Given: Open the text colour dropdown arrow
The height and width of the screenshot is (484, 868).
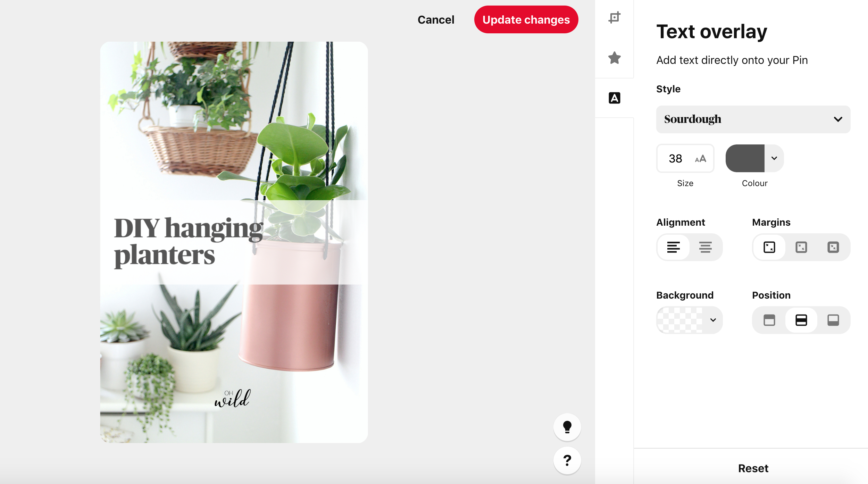Looking at the screenshot, I should click(774, 158).
